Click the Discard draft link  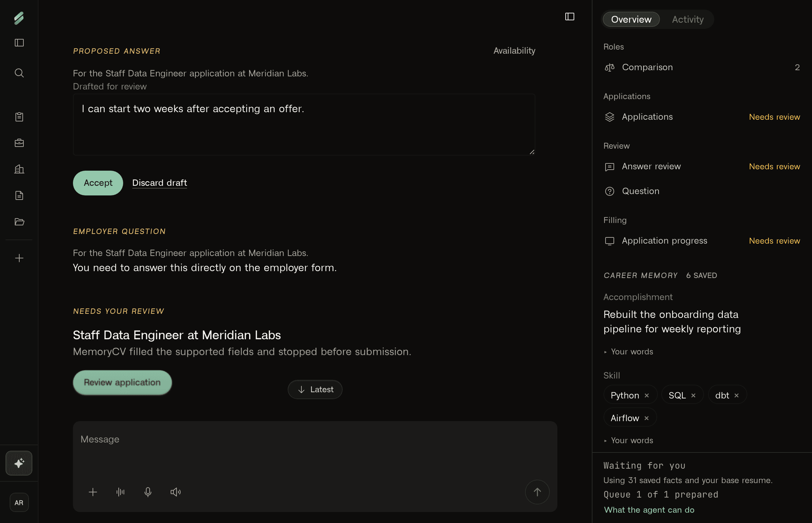(x=160, y=183)
